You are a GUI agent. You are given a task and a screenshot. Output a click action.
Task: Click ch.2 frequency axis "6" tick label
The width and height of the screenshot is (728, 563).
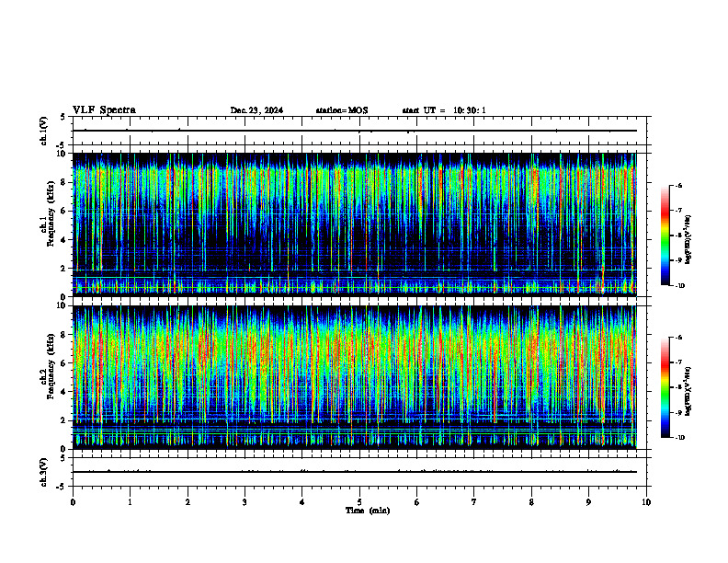click(64, 363)
